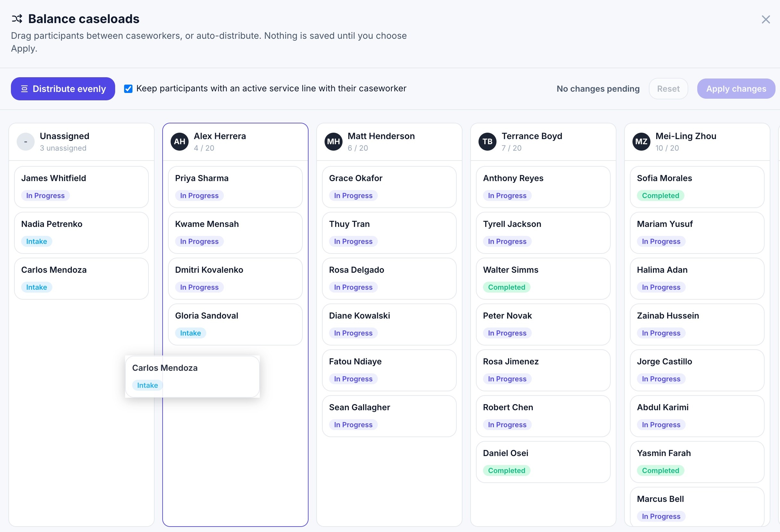
Task: Select the Peter Novak card
Action: coord(543,324)
